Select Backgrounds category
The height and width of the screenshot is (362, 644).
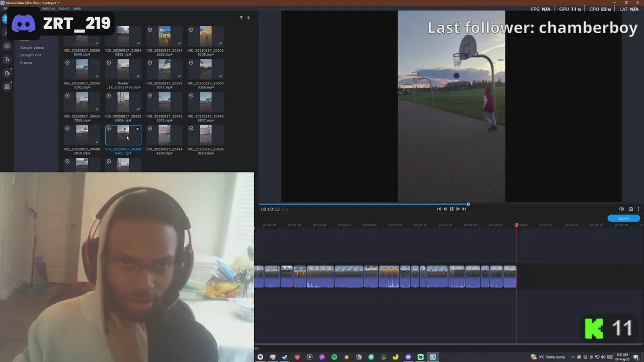[31, 55]
